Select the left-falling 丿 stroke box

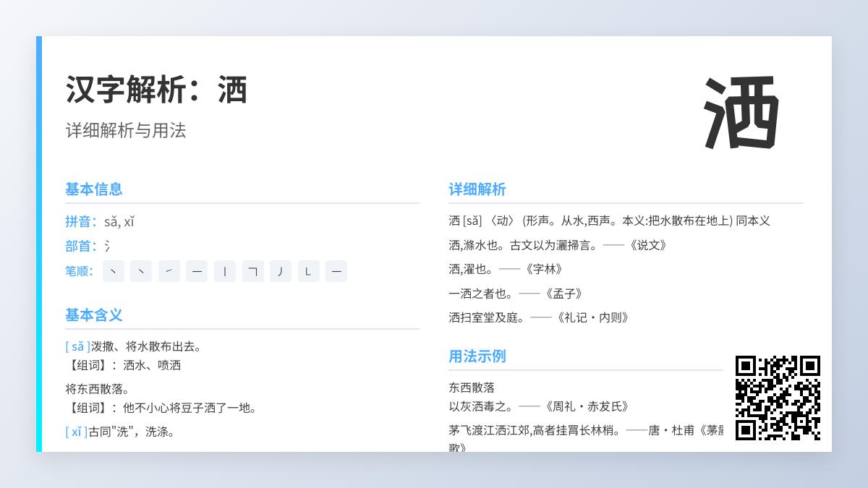click(281, 271)
